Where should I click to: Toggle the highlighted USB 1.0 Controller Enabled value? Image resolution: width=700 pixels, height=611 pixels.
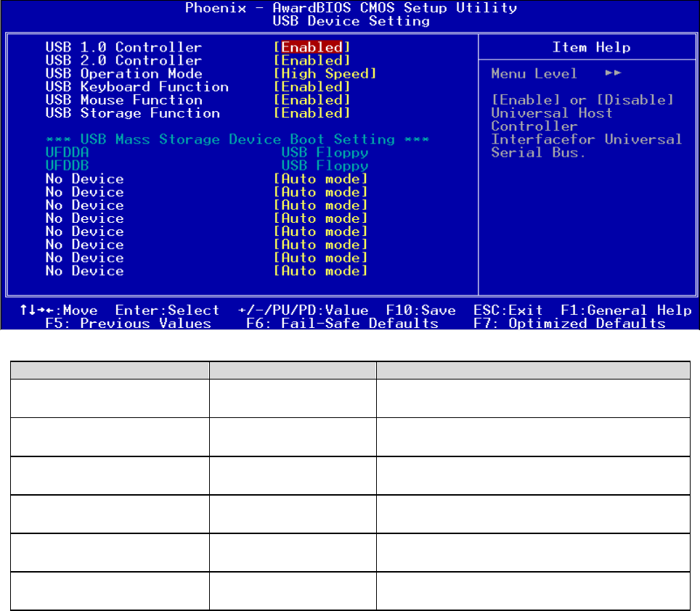pos(312,48)
